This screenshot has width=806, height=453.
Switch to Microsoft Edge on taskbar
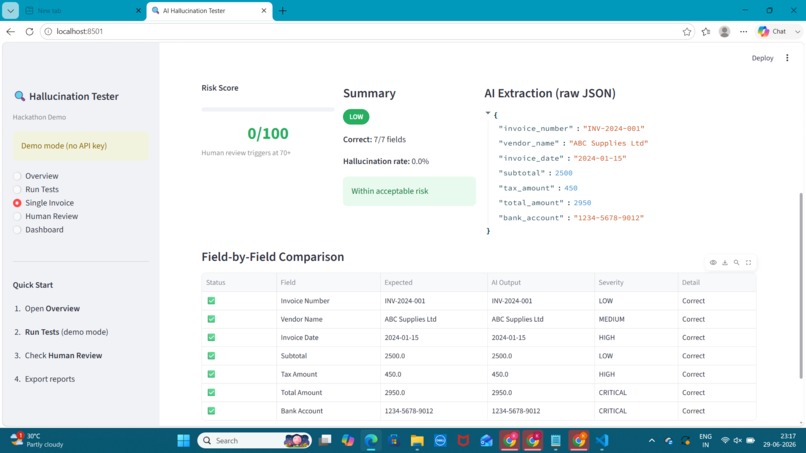371,441
